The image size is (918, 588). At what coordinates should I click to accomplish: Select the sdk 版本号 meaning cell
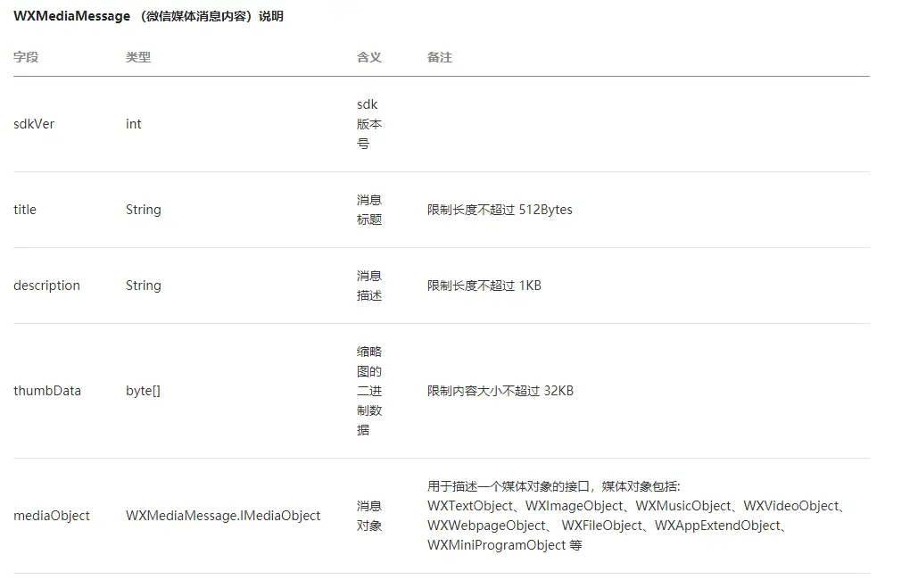point(368,124)
